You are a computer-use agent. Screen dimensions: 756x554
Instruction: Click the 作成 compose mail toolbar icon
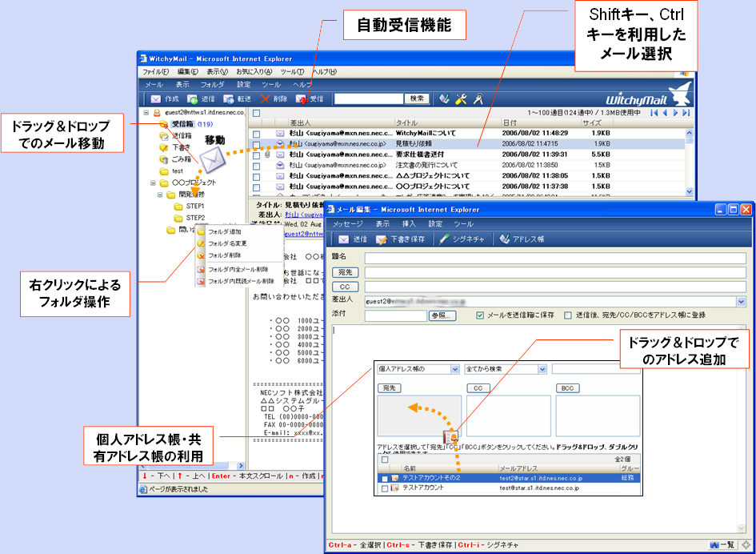pos(155,99)
